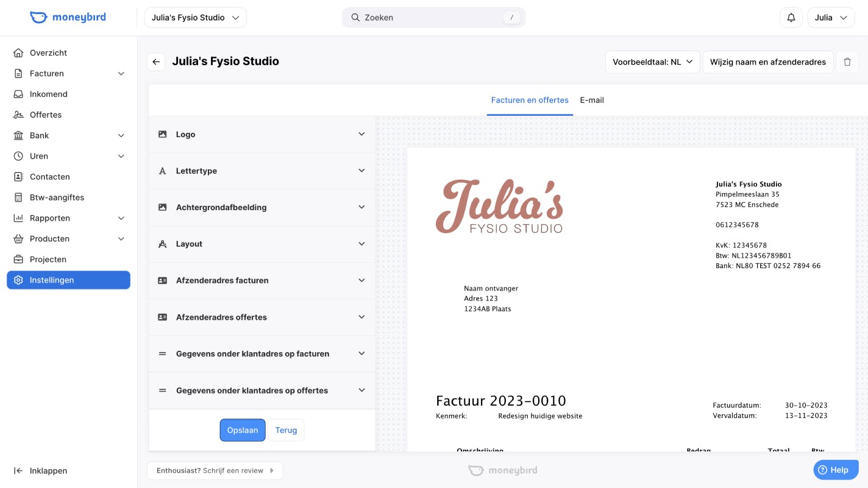Navigate to Contacten in the sidebar

[68, 177]
